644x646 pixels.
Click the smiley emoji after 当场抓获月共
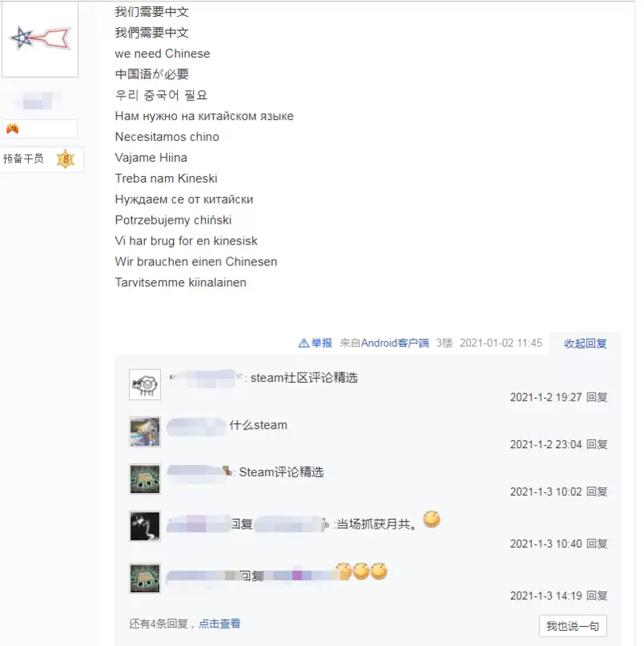(431, 519)
